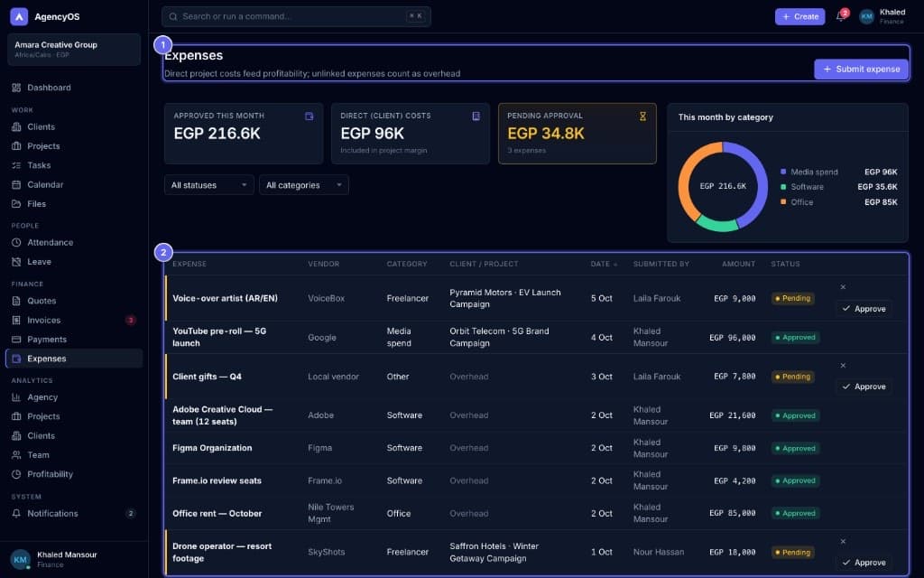This screenshot has width=924, height=578.
Task: Click 'Adobe Creative Cloud — team (12 seats)'
Action: click(x=222, y=415)
